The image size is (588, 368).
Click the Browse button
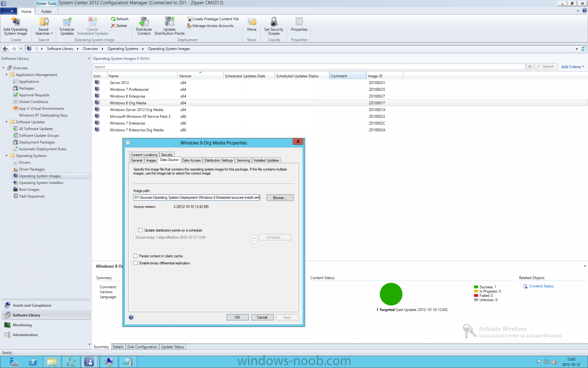tap(280, 197)
